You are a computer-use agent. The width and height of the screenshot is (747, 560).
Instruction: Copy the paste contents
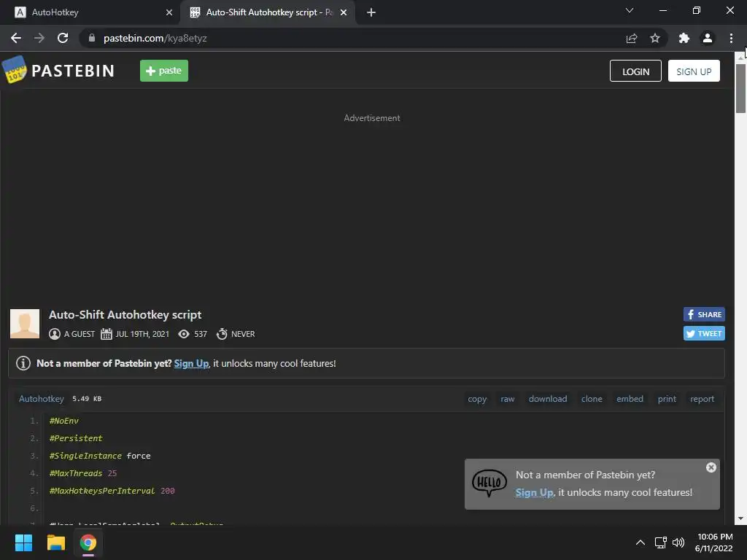click(x=477, y=399)
